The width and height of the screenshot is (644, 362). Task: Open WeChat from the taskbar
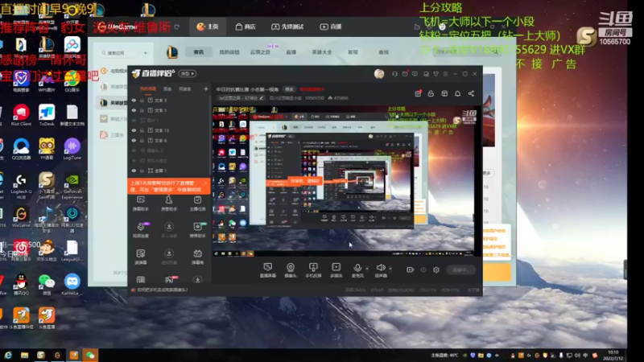coord(90,355)
